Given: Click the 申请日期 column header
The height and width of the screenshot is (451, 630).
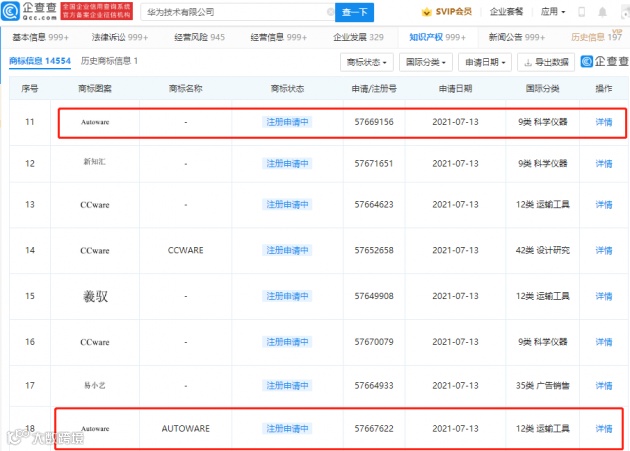Looking at the screenshot, I should click(455, 89).
